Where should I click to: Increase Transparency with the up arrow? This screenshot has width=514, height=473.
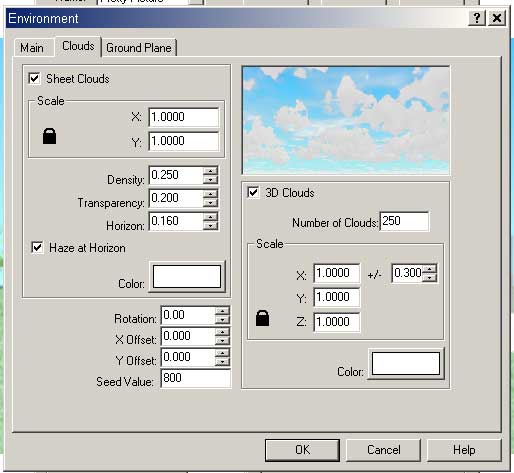(x=210, y=194)
